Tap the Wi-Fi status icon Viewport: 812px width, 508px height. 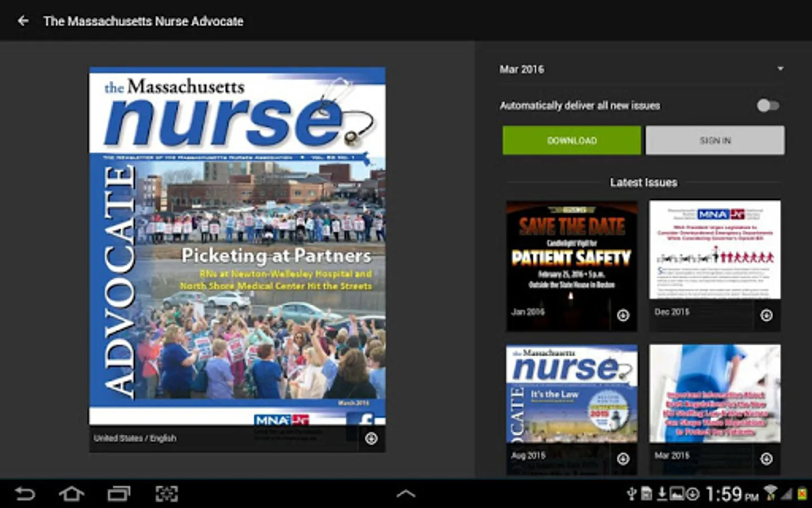(x=770, y=493)
